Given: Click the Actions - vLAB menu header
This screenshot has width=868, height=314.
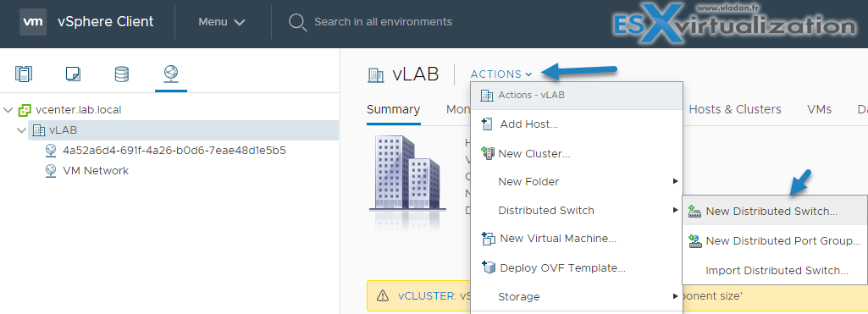Looking at the screenshot, I should pos(577,96).
